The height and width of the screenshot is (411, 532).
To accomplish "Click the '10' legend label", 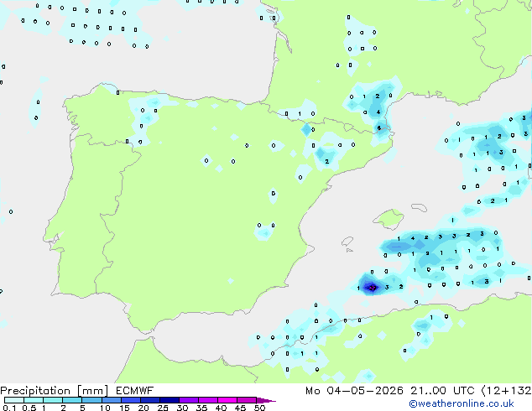I will (x=105, y=408).
